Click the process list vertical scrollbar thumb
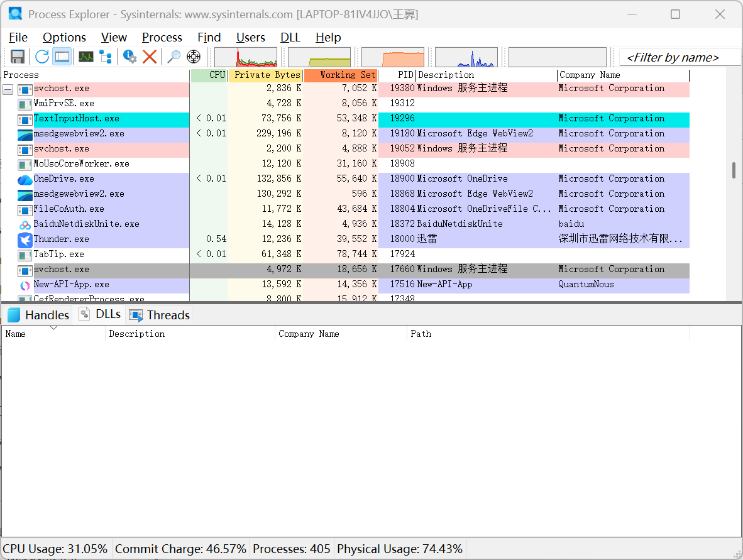 click(x=734, y=170)
